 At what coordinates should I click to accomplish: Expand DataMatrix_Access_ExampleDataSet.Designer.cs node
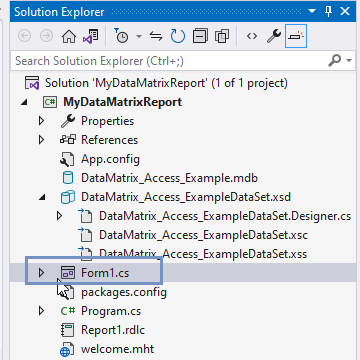[60, 216]
